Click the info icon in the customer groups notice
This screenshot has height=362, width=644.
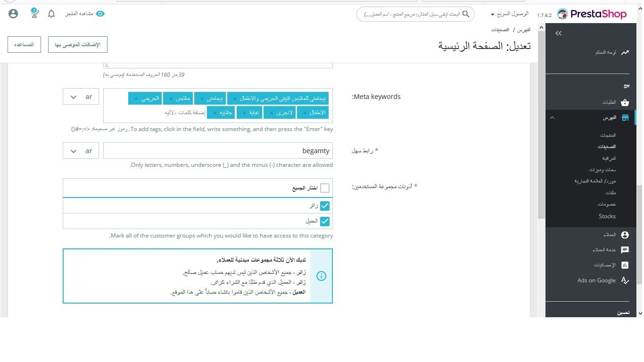[322, 276]
